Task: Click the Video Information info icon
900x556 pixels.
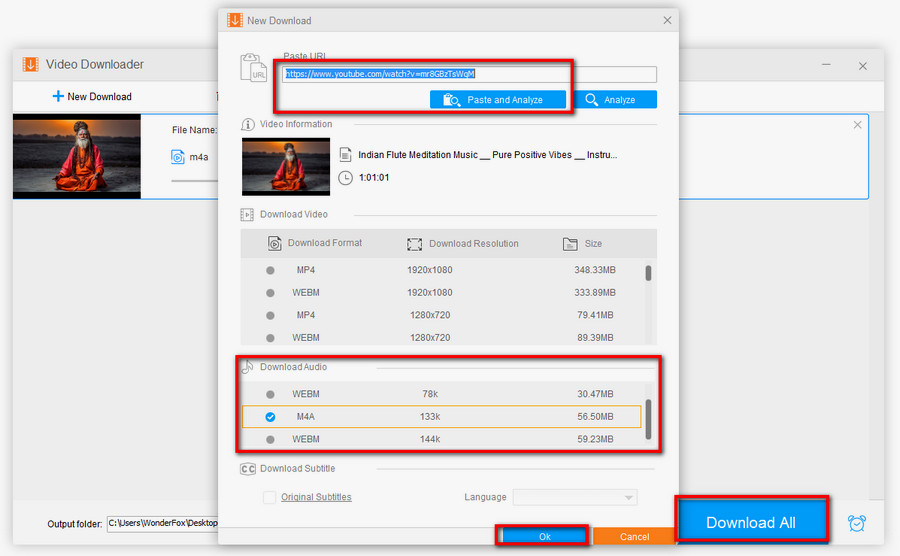Action: point(248,125)
